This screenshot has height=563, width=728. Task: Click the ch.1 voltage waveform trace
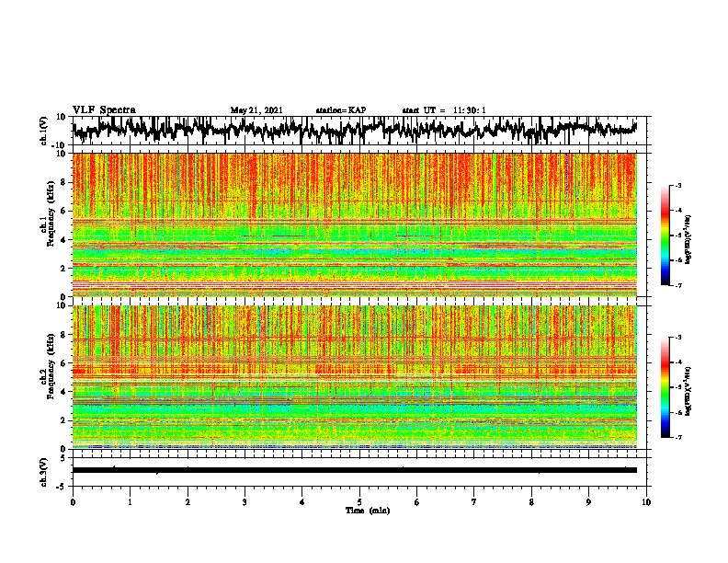tap(355, 130)
